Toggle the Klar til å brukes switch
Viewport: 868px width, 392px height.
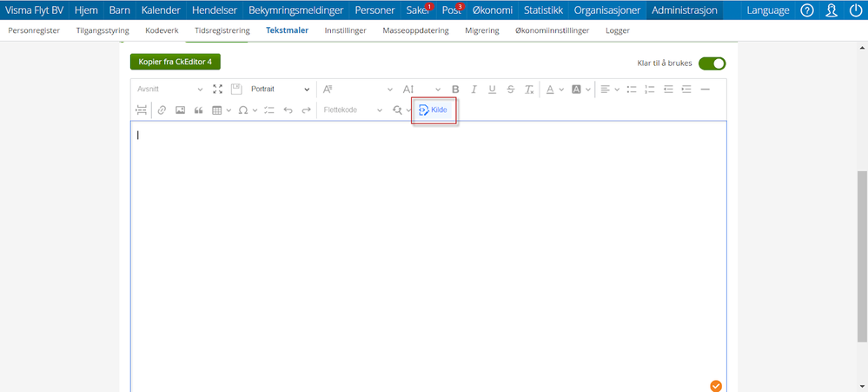pos(712,63)
